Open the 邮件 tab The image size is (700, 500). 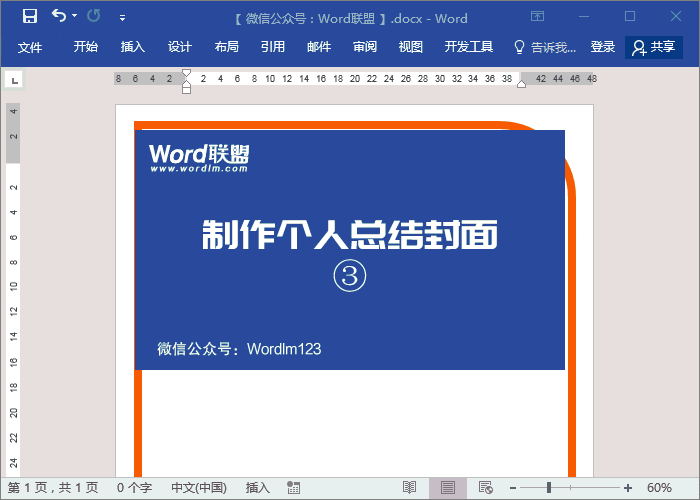coord(319,46)
